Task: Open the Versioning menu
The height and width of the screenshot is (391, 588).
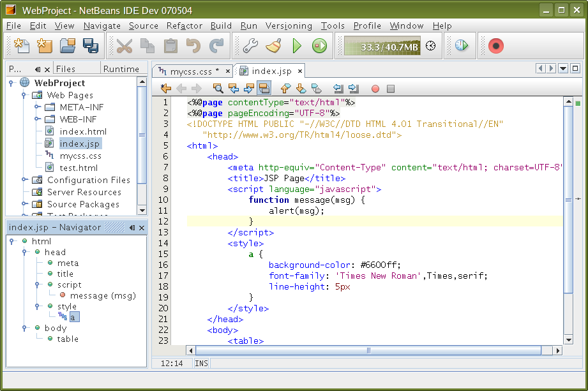Action: point(289,26)
